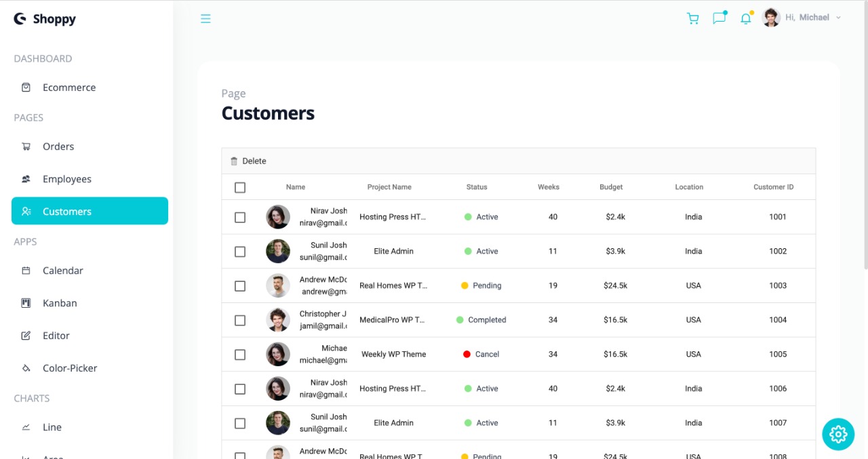This screenshot has width=868, height=459.
Task: Check the row for customer 1004
Action: point(240,320)
